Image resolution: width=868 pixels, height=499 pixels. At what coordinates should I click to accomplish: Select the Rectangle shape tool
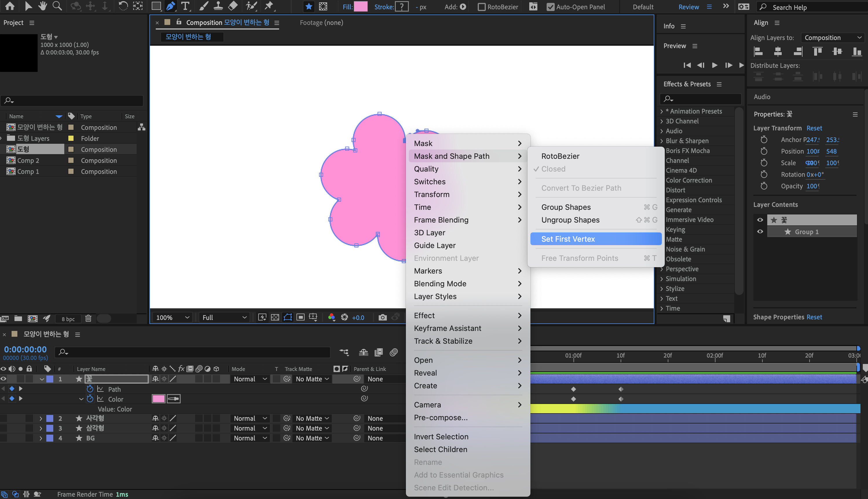(156, 6)
